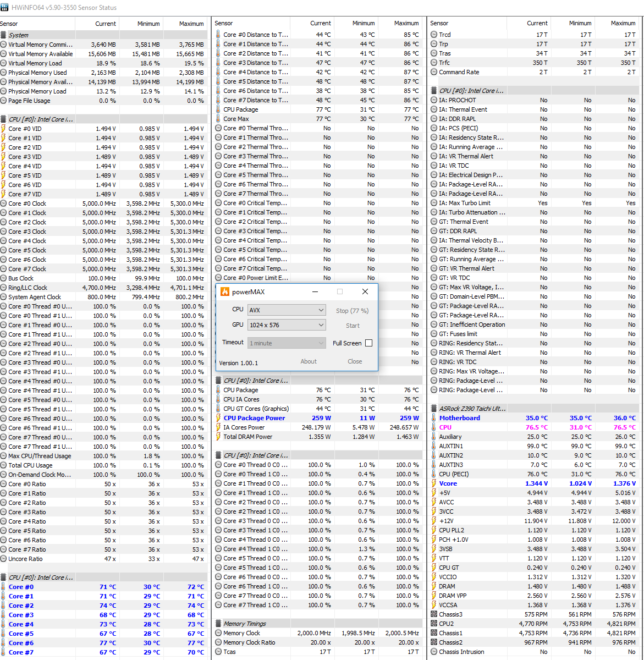Select the DRAM VPP voltage row
The image size is (644, 660).
pyautogui.click(x=535, y=596)
